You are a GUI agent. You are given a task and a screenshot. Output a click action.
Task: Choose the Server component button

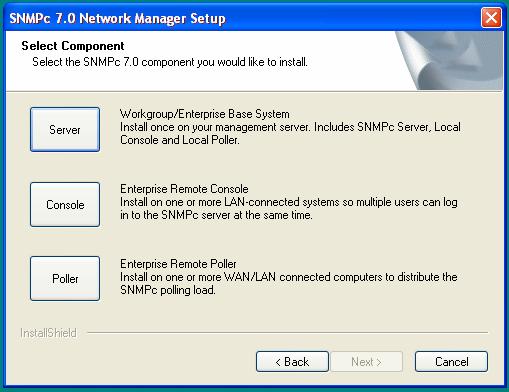point(65,129)
